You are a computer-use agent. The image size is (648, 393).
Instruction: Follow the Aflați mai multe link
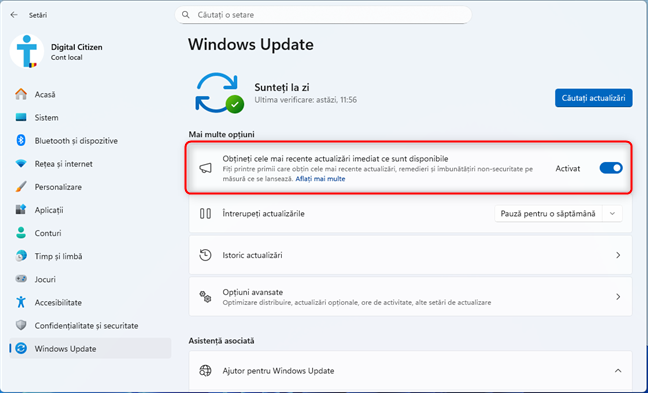320,179
